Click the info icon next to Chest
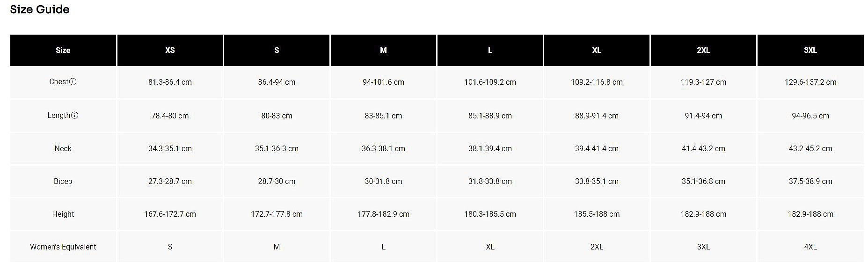Viewport: 868px width, 271px height. click(73, 82)
